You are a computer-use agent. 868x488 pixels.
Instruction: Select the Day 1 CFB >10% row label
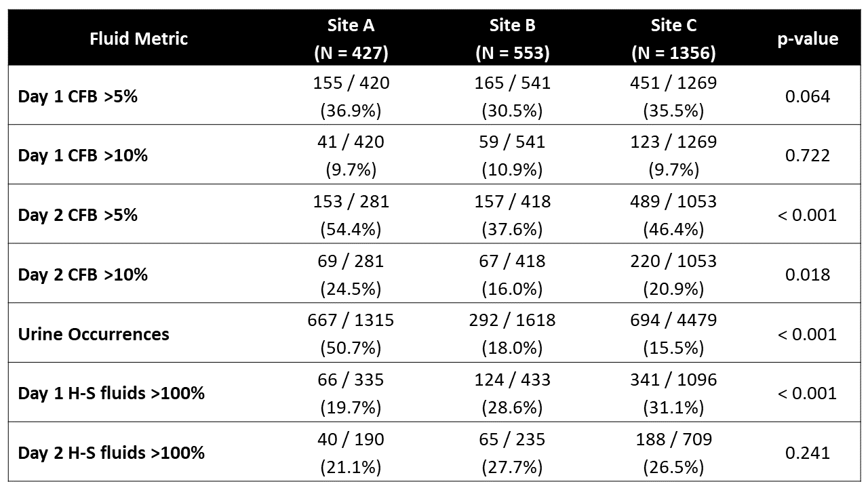click(83, 155)
